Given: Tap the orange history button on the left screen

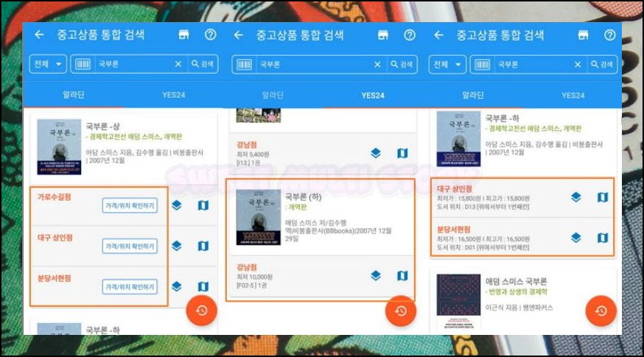Looking at the screenshot, I should [x=202, y=311].
